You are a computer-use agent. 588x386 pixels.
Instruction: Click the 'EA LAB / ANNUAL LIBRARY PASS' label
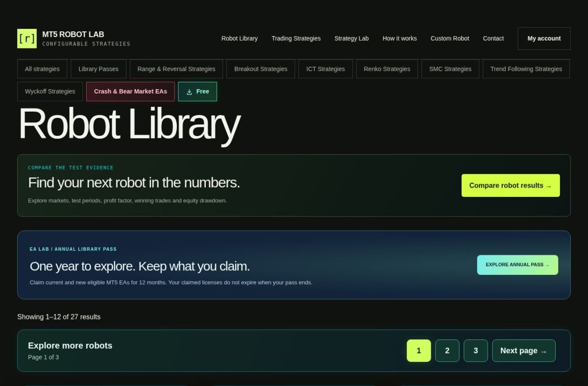[73, 249]
